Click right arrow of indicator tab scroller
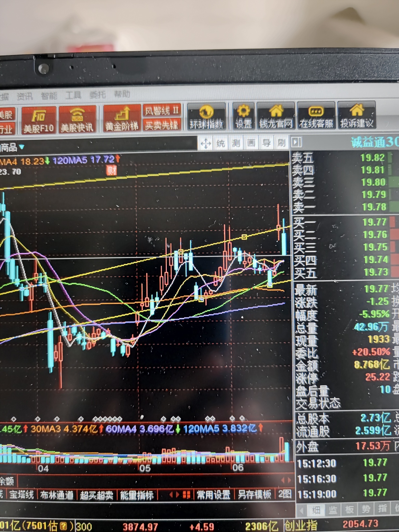This screenshot has height=532, width=399. click(178, 494)
